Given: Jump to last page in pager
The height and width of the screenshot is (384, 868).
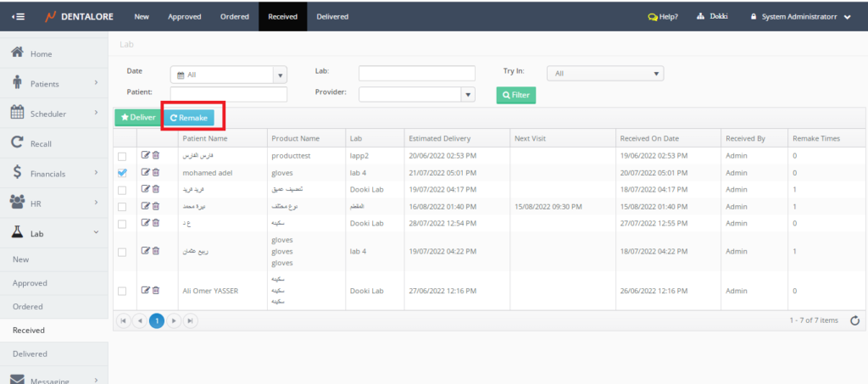Looking at the screenshot, I should (x=191, y=320).
